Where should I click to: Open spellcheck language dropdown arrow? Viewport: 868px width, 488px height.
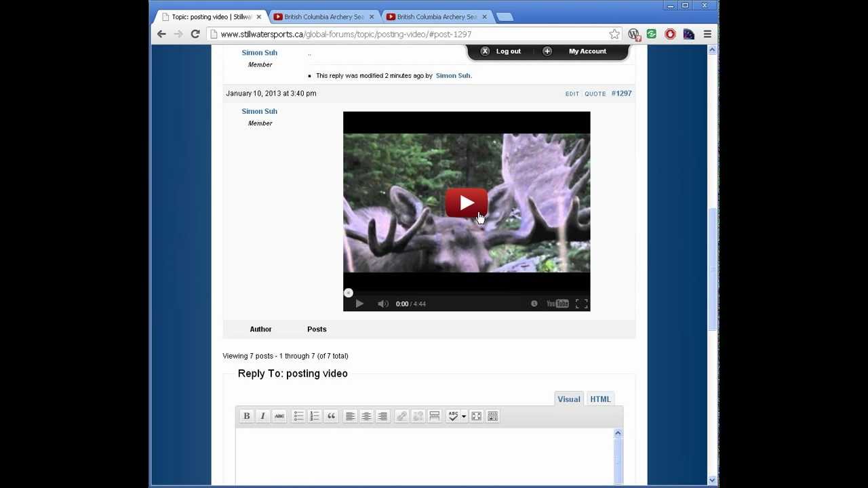click(x=464, y=416)
